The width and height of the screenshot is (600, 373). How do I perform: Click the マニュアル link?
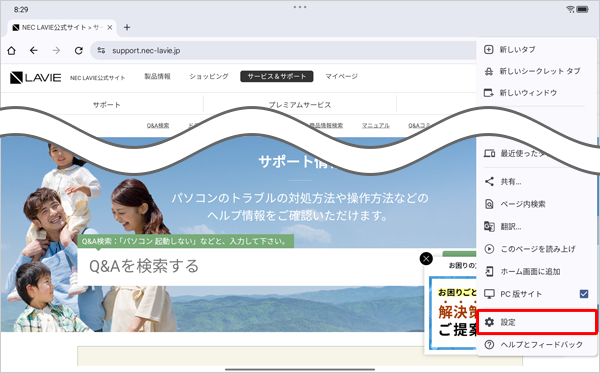click(376, 125)
